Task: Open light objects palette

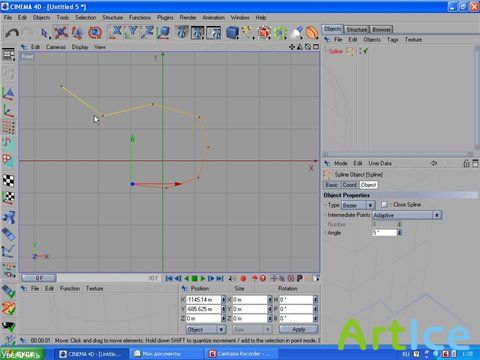Action: click(296, 32)
